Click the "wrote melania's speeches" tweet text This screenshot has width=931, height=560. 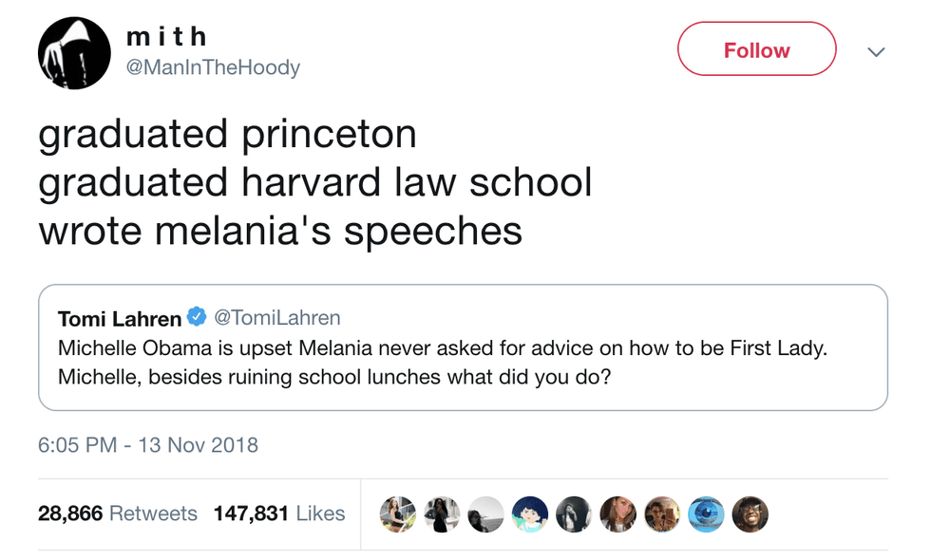tap(280, 231)
